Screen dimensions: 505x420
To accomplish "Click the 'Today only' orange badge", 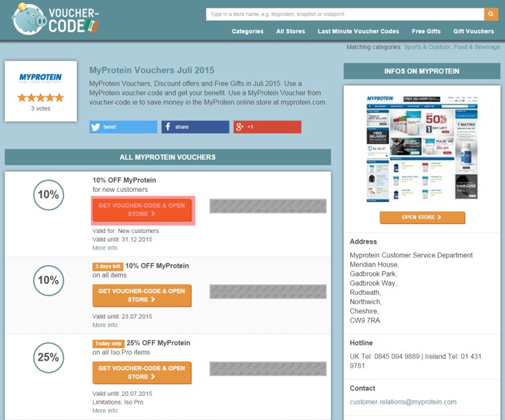I will [108, 344].
